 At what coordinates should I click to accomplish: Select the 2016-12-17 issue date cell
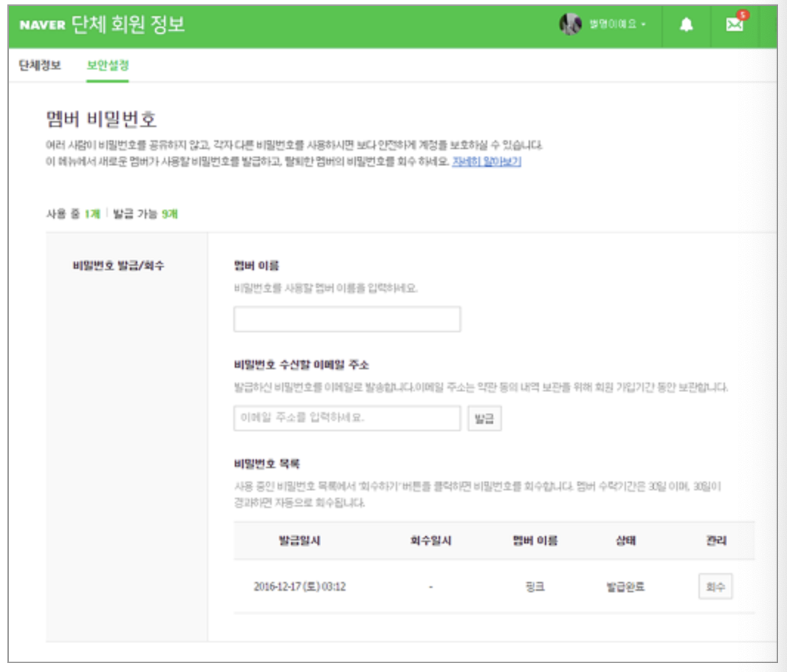(x=300, y=587)
